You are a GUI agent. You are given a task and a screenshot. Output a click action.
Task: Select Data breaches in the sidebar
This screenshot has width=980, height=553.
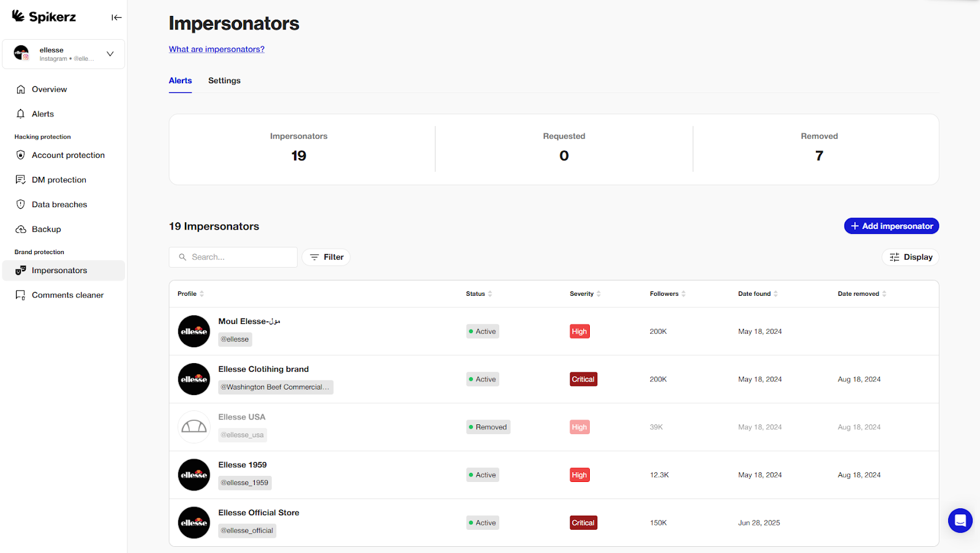coord(59,204)
